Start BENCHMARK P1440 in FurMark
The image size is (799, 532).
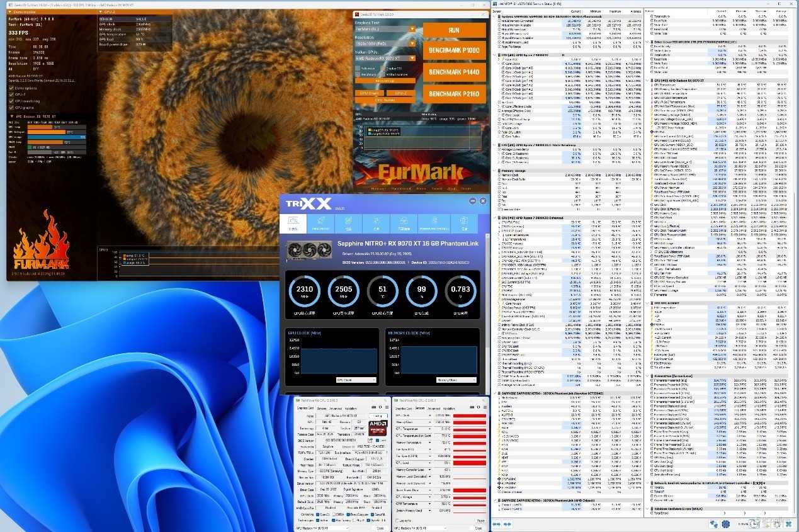(x=455, y=72)
